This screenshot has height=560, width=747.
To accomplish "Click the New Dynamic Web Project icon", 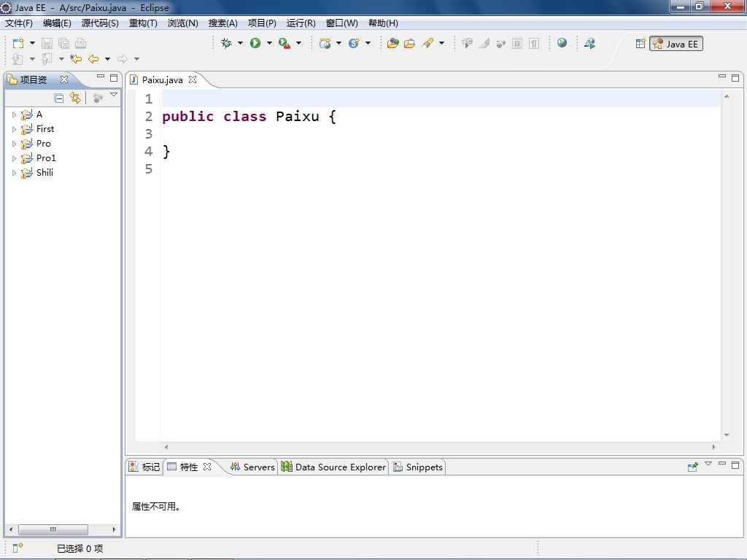I will (x=325, y=43).
